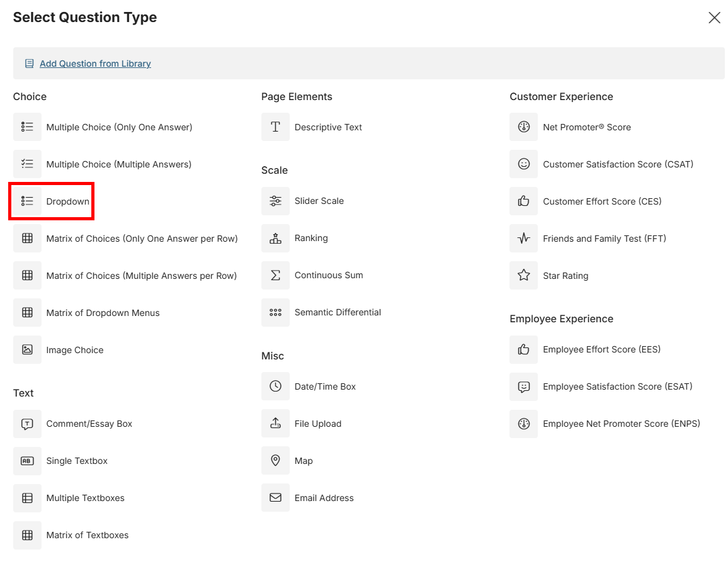The width and height of the screenshot is (728, 564).
Task: Click the Multiple Textboxes icon
Action: pos(27,498)
